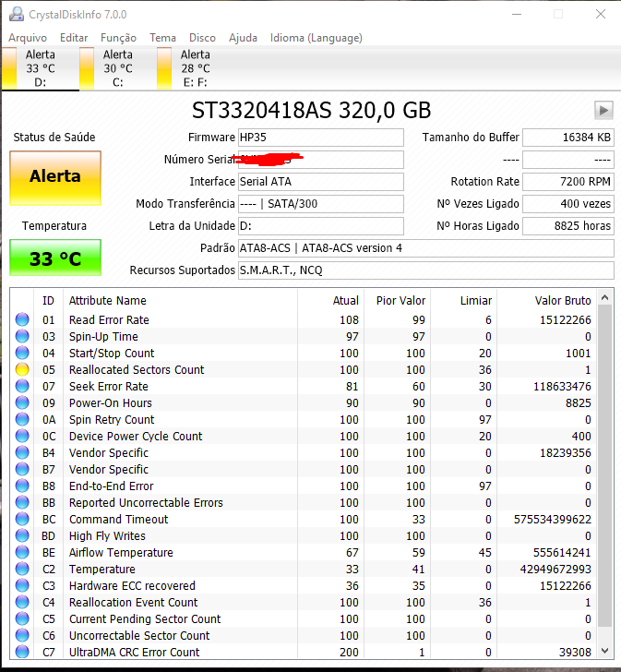
Task: Click the blue status icon for End-to-End Error
Action: 22,486
